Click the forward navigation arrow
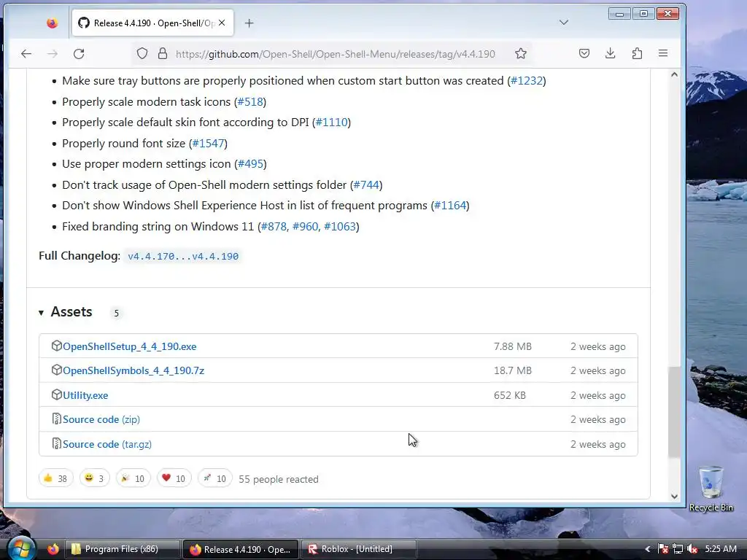 pos(53,54)
